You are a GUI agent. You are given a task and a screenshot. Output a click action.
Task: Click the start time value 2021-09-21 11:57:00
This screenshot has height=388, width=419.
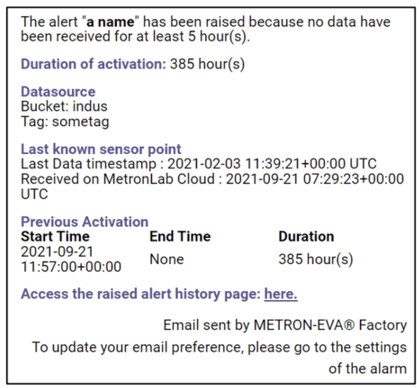[x=71, y=259]
